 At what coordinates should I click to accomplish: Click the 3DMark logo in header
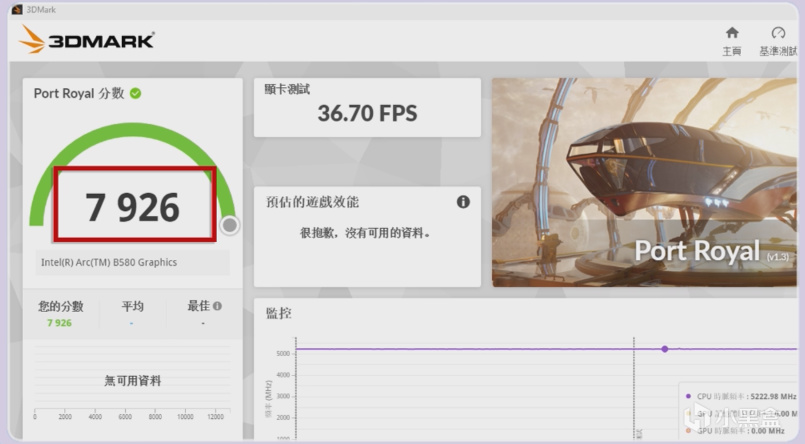[87, 40]
